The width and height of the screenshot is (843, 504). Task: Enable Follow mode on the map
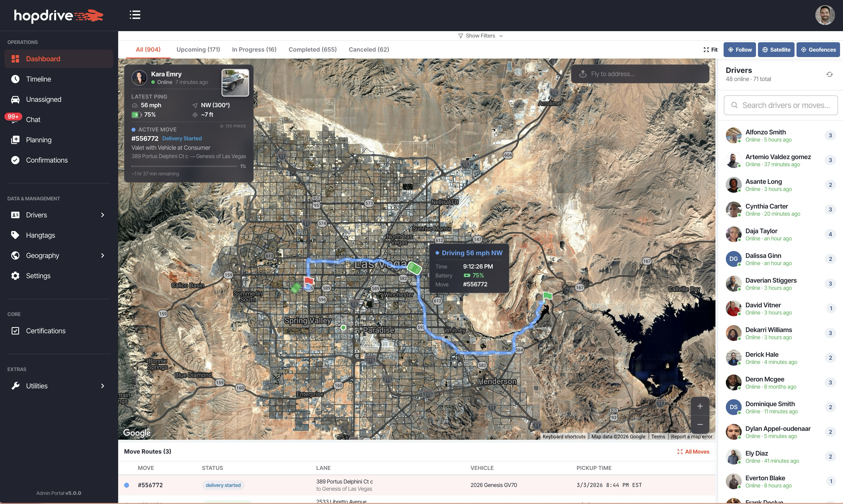tap(740, 50)
